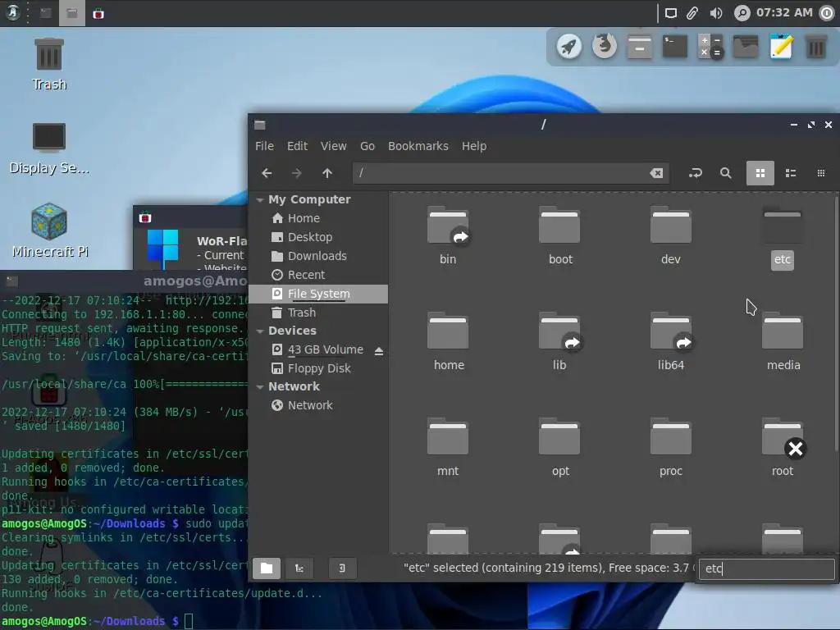Click the volume icon in panel

point(715,13)
